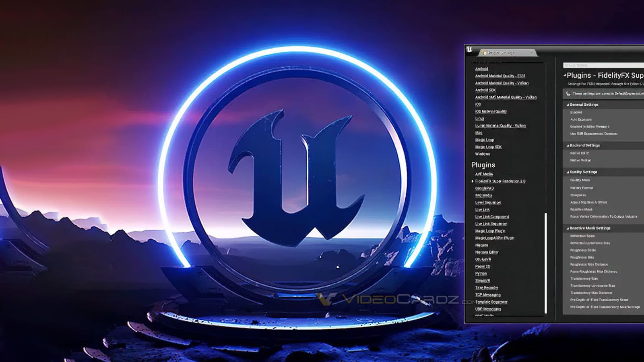Click the Use SSR Experimental Denoiser setting
Image resolution: width=644 pixels, height=362 pixels.
point(603,134)
